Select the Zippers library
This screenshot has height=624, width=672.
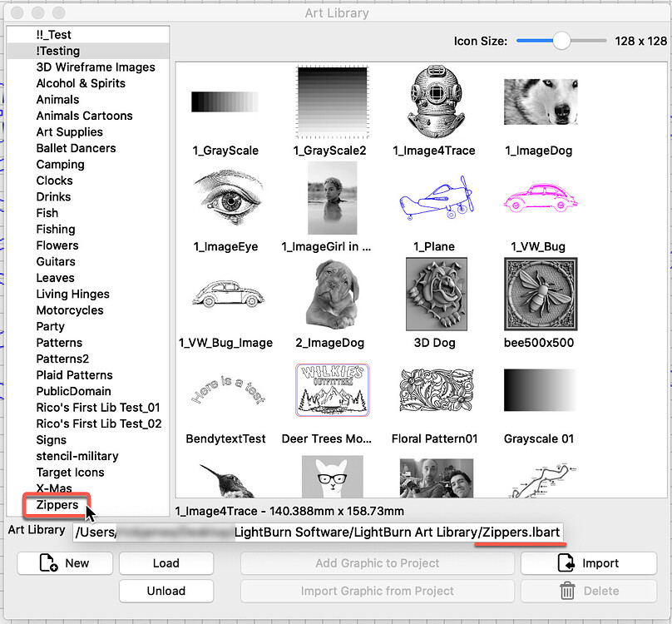pos(57,505)
